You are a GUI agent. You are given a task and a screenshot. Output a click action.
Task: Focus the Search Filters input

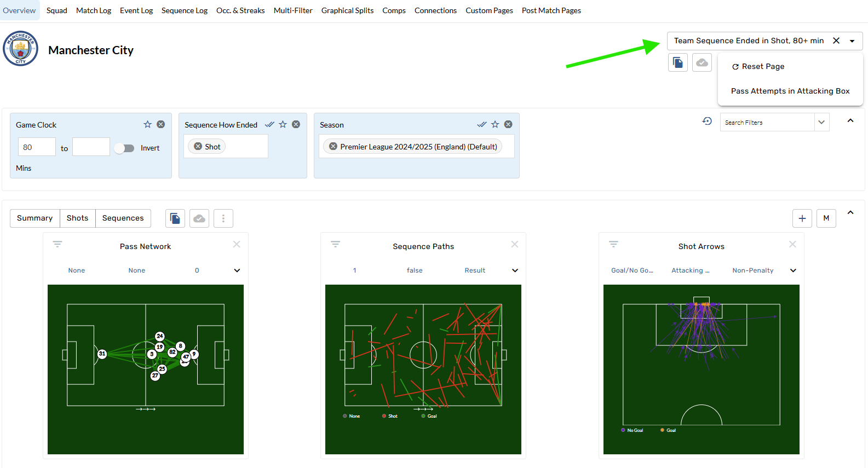(x=767, y=122)
